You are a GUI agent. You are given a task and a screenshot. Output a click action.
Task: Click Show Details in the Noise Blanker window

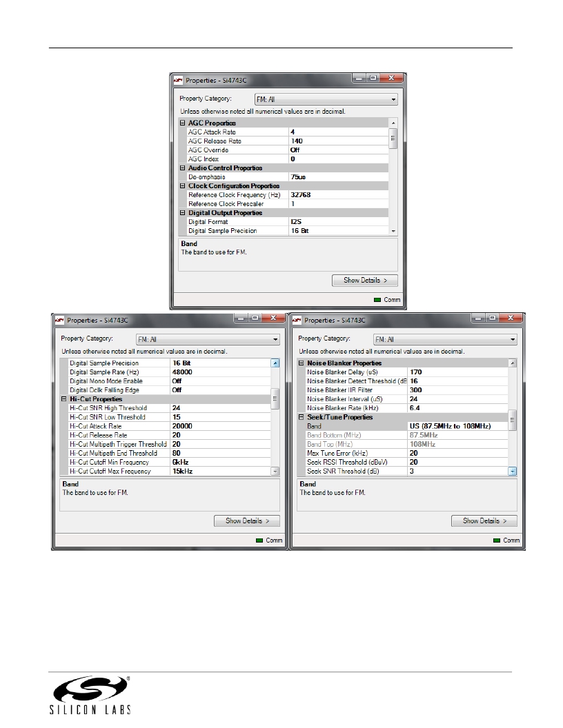point(484,521)
